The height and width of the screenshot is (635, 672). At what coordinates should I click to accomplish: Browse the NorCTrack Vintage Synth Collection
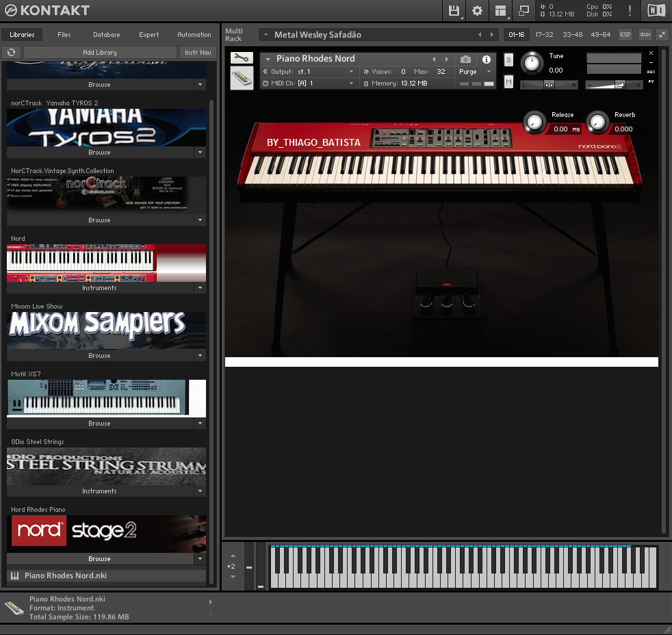tap(100, 220)
